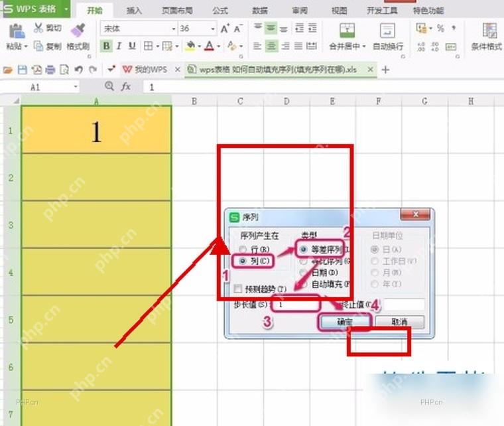Toggle bold formatting (B)
Screen dimensions: 504x426
pos(106,46)
